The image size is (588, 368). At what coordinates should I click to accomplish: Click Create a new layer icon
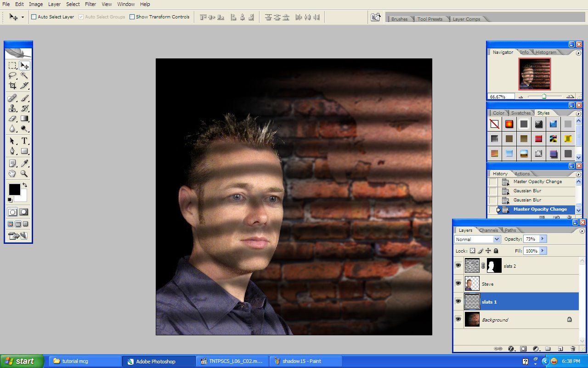[x=560, y=349]
